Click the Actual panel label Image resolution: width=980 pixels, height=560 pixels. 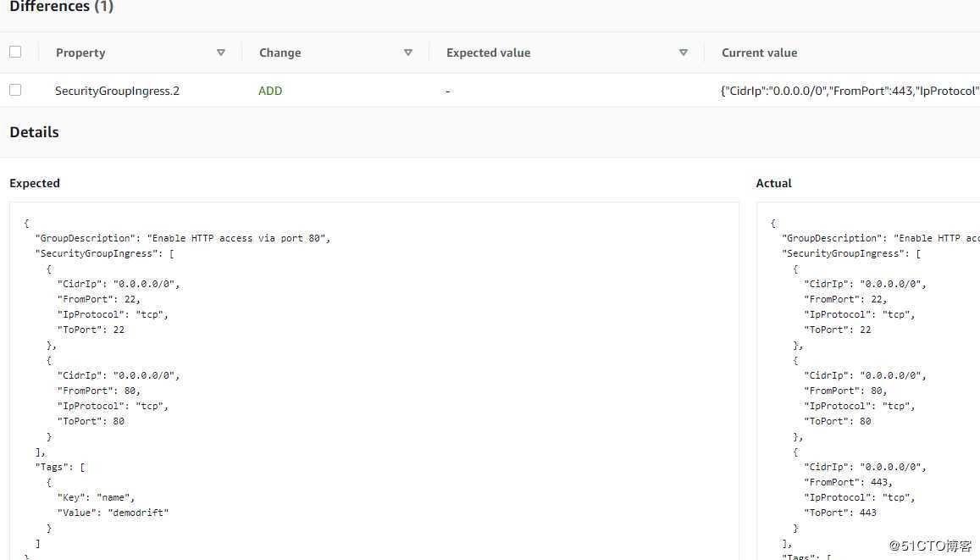coord(773,183)
